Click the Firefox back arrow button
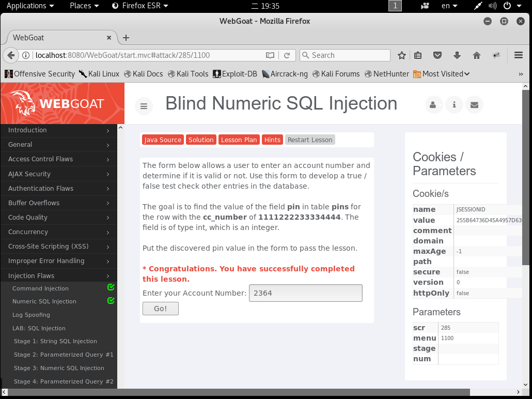The width and height of the screenshot is (532, 399). point(11,55)
